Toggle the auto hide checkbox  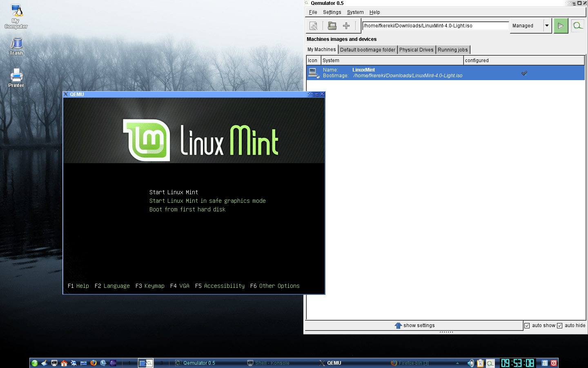pyautogui.click(x=560, y=325)
